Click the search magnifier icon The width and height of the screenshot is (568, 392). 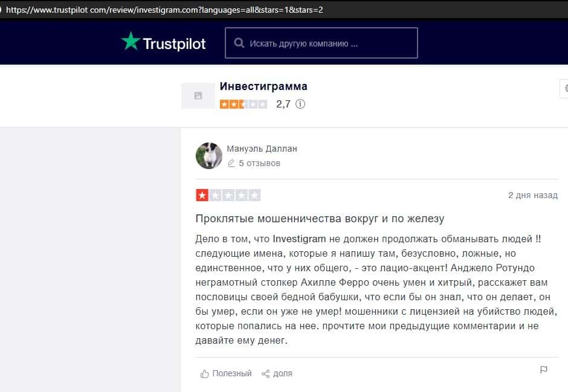pyautogui.click(x=239, y=43)
